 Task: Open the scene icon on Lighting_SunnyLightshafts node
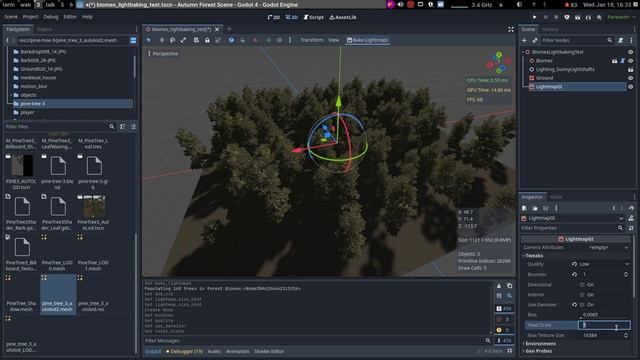(x=631, y=69)
